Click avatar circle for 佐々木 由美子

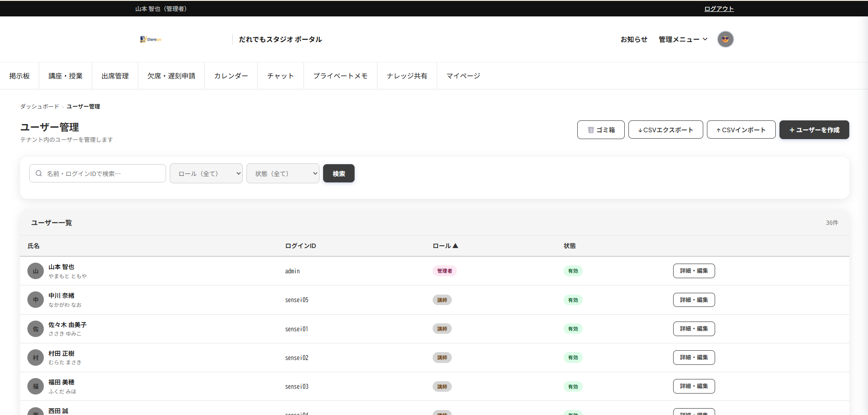pyautogui.click(x=36, y=329)
